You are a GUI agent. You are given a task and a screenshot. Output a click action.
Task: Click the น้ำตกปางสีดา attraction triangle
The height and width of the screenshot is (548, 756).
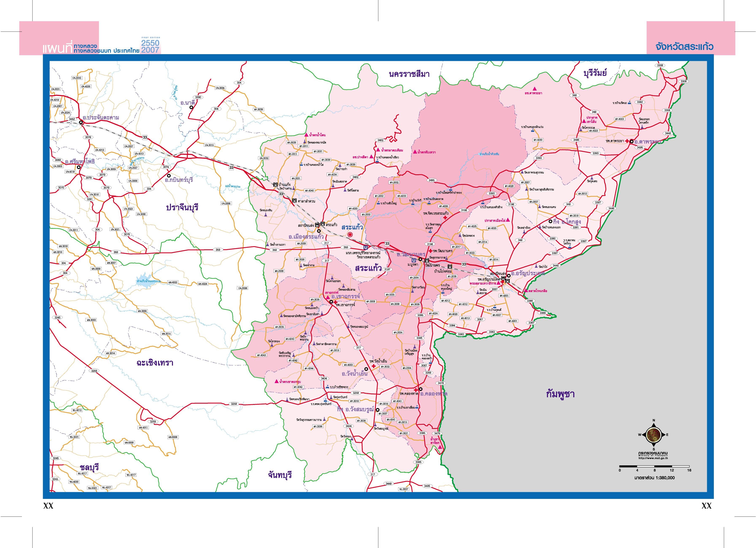click(371, 156)
